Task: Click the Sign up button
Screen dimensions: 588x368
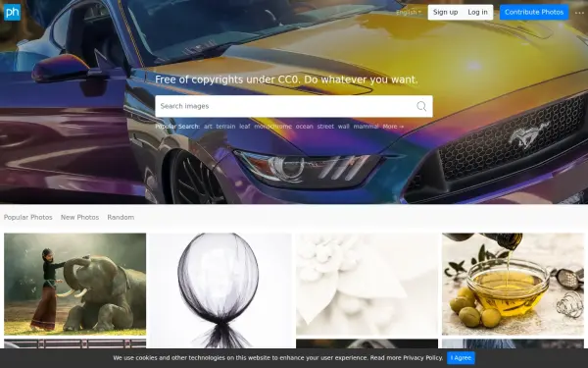Action: (x=445, y=12)
